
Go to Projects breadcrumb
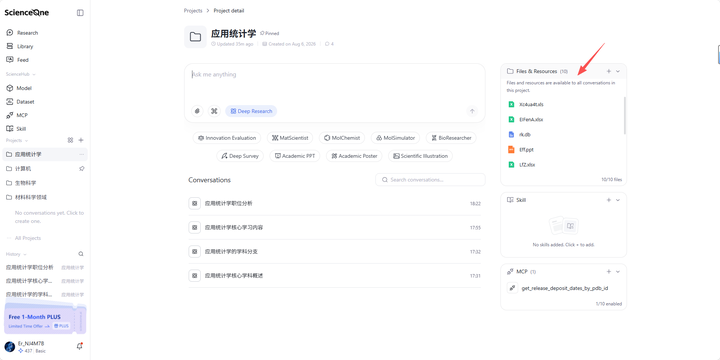(x=193, y=11)
